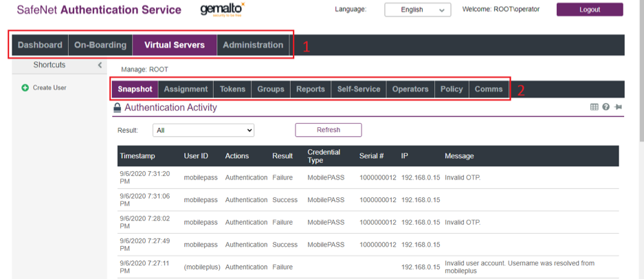The image size is (644, 279).
Task: Open the Dashboard tab
Action: [x=40, y=45]
